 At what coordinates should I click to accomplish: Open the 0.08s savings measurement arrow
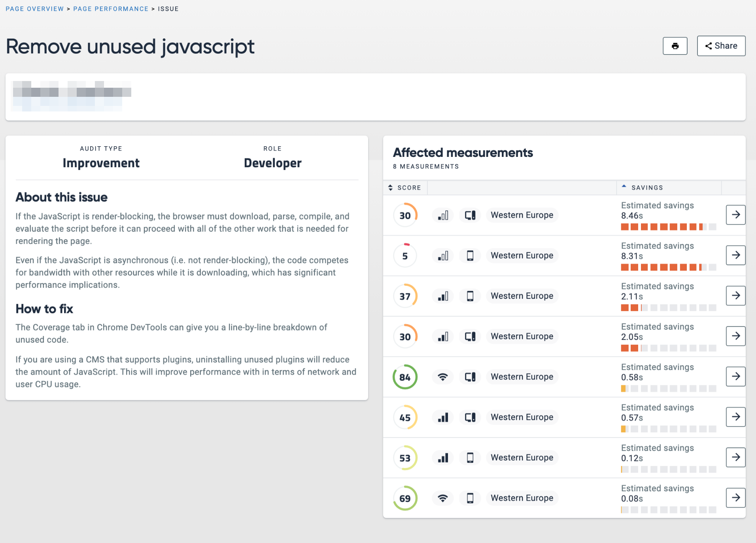(x=735, y=498)
